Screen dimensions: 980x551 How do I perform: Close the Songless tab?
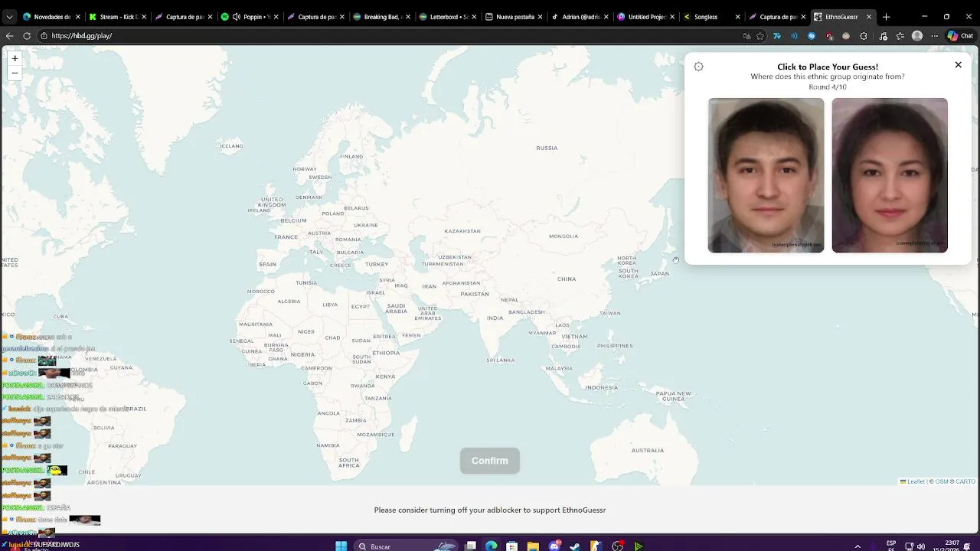click(737, 17)
